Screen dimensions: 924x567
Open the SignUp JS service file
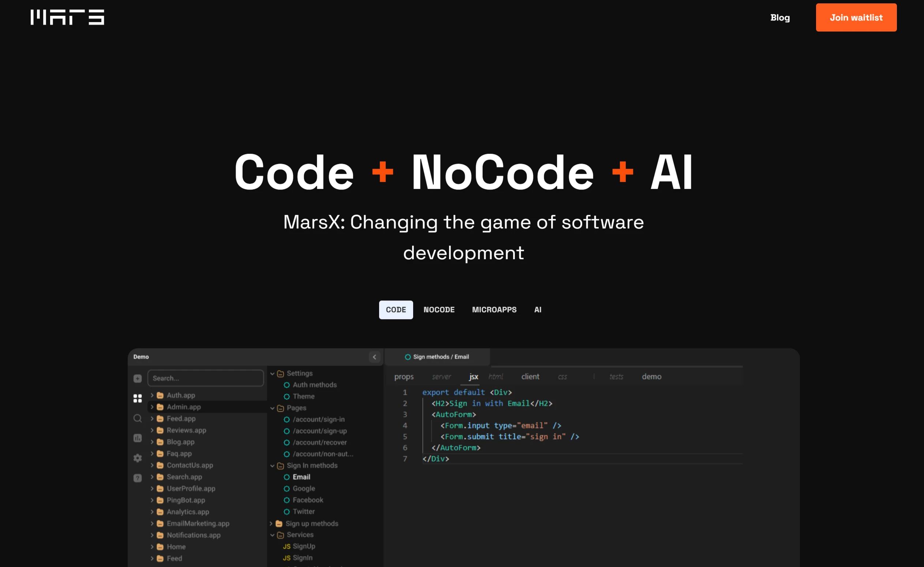(x=303, y=546)
